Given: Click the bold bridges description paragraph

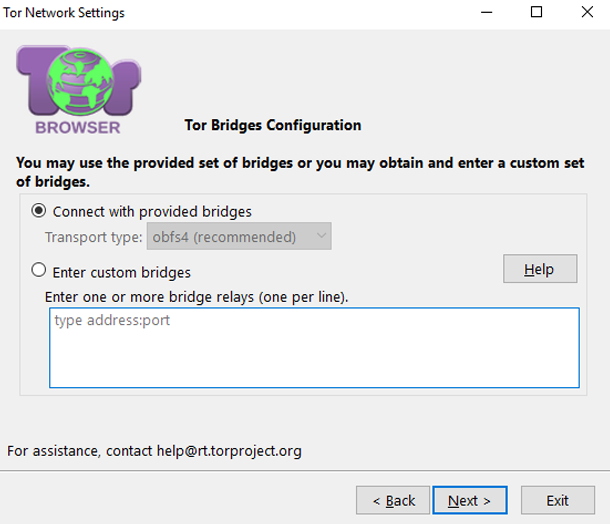Looking at the screenshot, I should click(300, 172).
